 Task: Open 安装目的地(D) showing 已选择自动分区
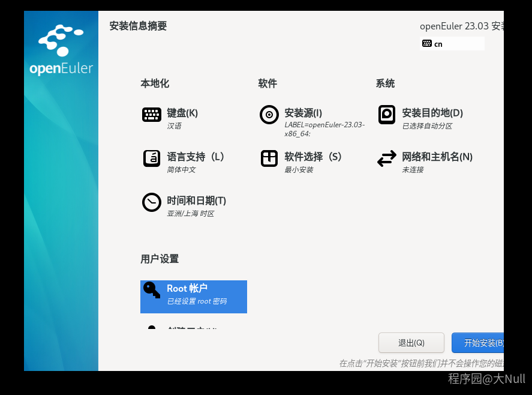coord(432,113)
